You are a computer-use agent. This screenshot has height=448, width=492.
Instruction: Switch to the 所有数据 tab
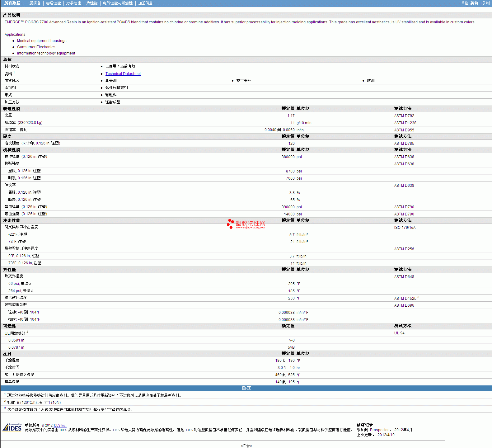(x=12, y=3)
